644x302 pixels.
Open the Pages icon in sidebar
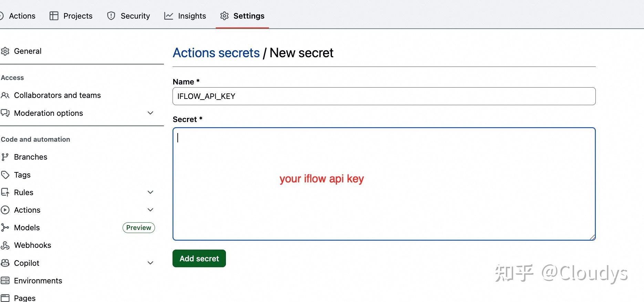(5, 297)
